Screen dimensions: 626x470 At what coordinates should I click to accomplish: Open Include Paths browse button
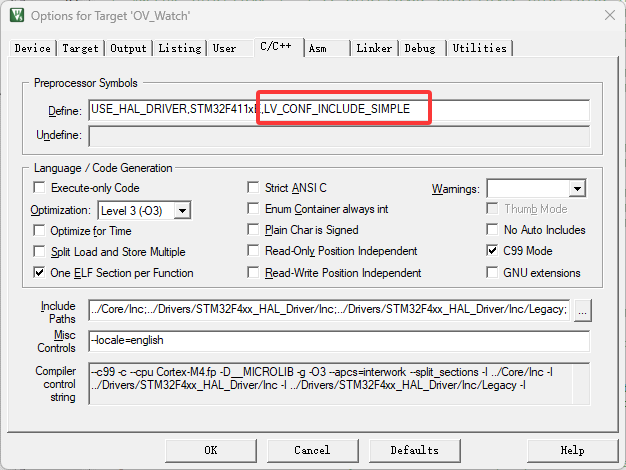pos(583,310)
